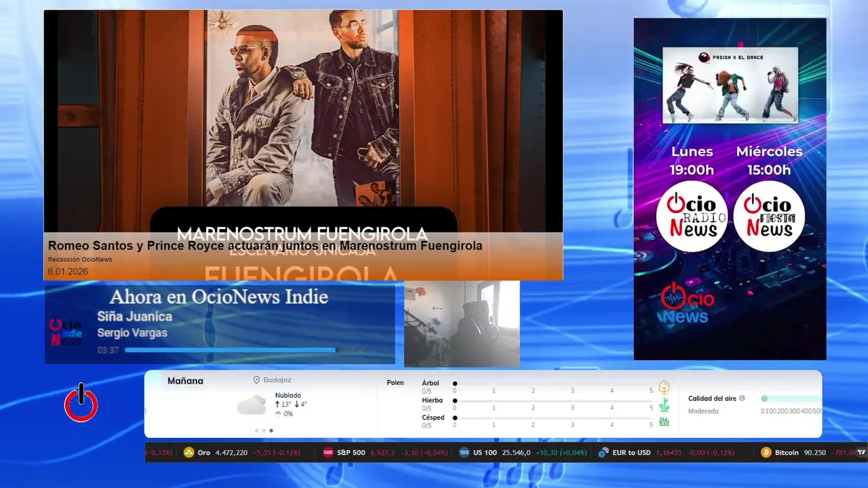This screenshot has width=868, height=488.
Task: Click the Siña Juanica song title
Action: pyautogui.click(x=134, y=317)
